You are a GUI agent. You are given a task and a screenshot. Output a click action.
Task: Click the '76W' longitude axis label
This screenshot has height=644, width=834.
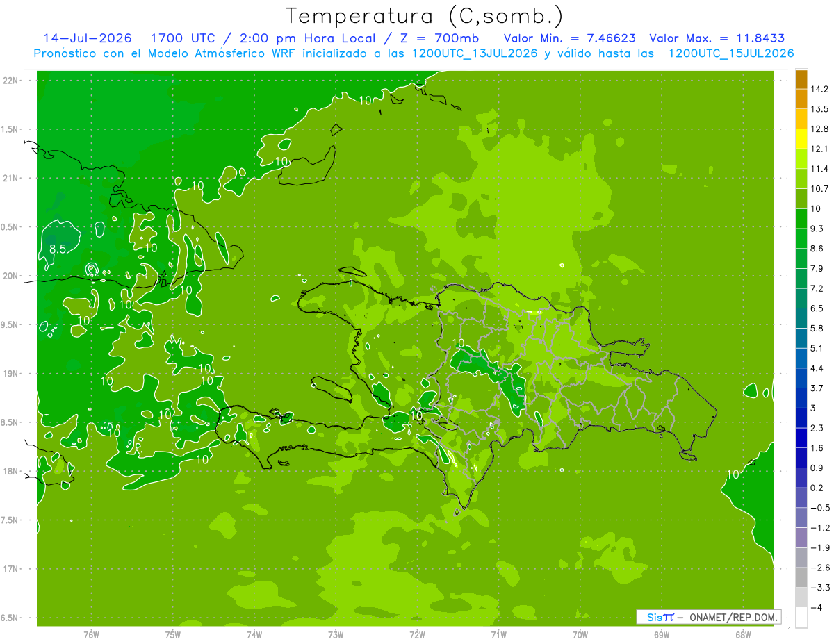coord(91,634)
